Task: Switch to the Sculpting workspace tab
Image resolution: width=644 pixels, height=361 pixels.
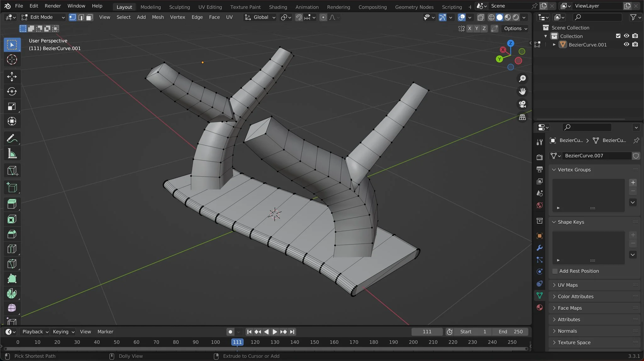Action: point(179,7)
